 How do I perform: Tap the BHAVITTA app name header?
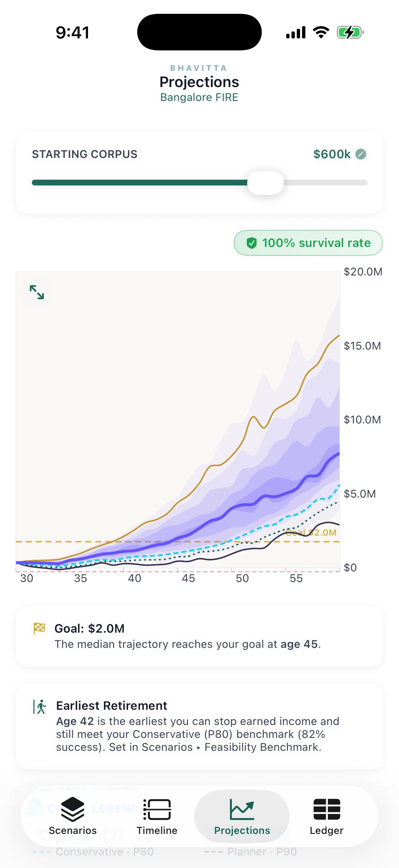(199, 68)
